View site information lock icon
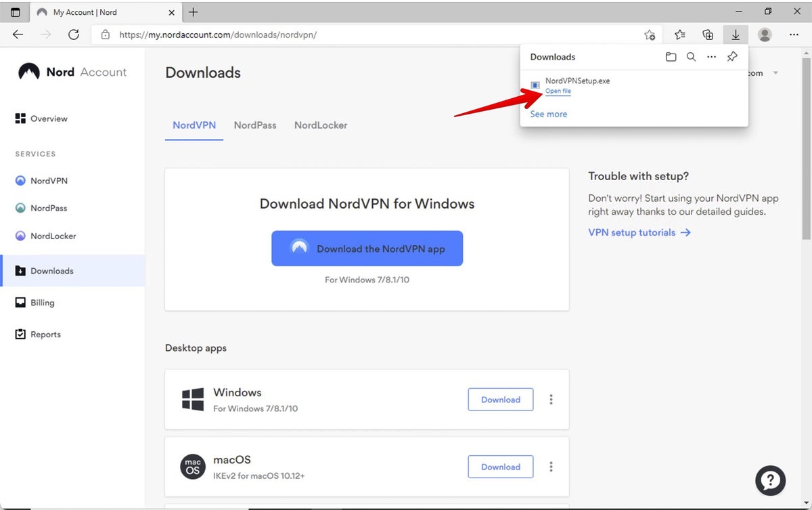Image resolution: width=812 pixels, height=510 pixels. [x=105, y=35]
